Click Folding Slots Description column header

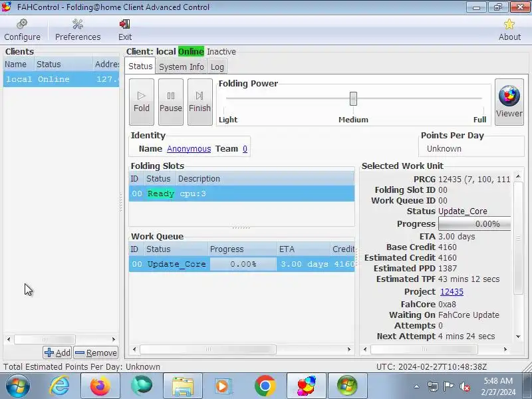[265, 179]
